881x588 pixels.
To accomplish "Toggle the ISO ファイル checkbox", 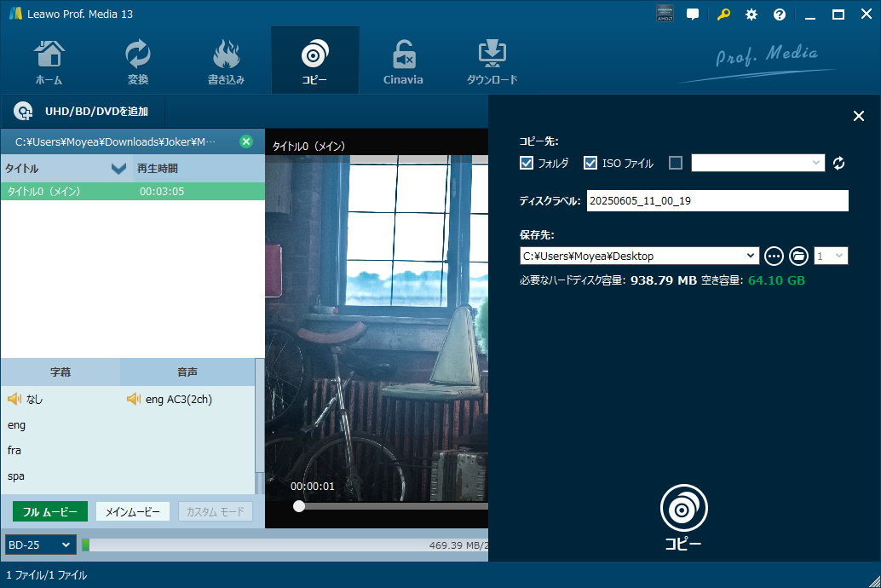I will pyautogui.click(x=590, y=163).
